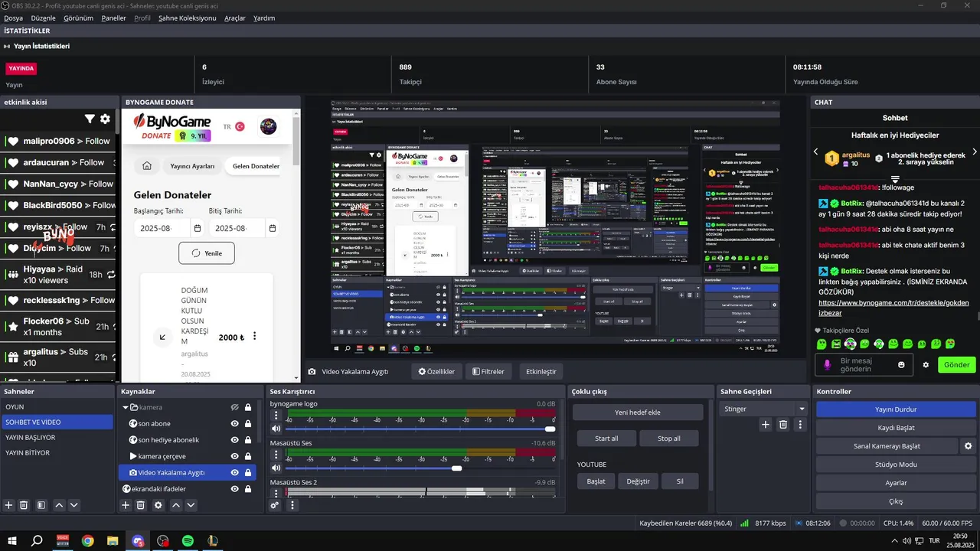980x551 pixels.
Task: Add a new scene with plus icon
Action: [x=9, y=505]
